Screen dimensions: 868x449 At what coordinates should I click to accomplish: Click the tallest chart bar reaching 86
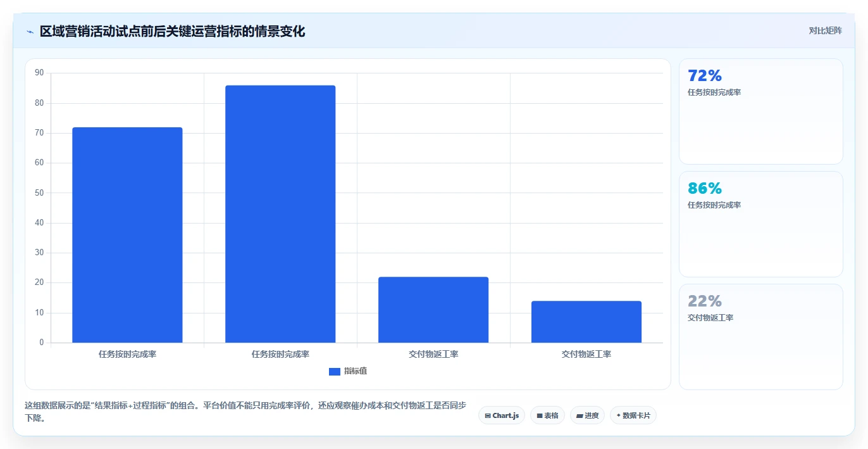pyautogui.click(x=280, y=214)
